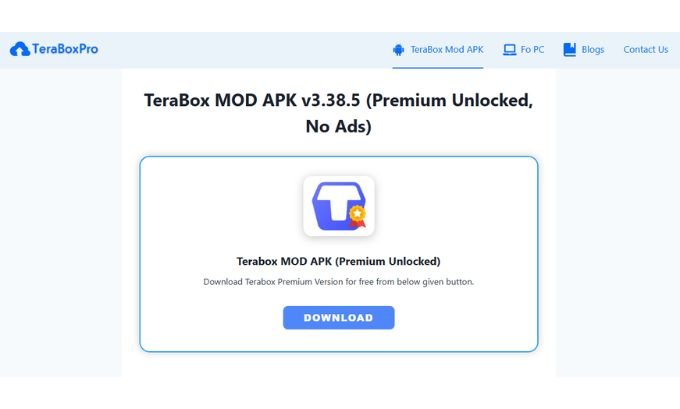Image resolution: width=680 pixels, height=409 pixels.
Task: Click the TeraBoxPro cloud logo icon
Action: point(19,49)
